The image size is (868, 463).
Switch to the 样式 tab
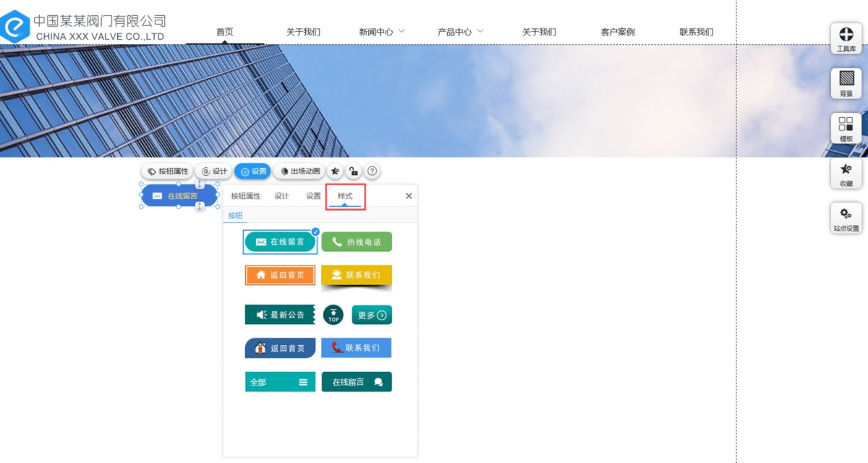coord(345,196)
